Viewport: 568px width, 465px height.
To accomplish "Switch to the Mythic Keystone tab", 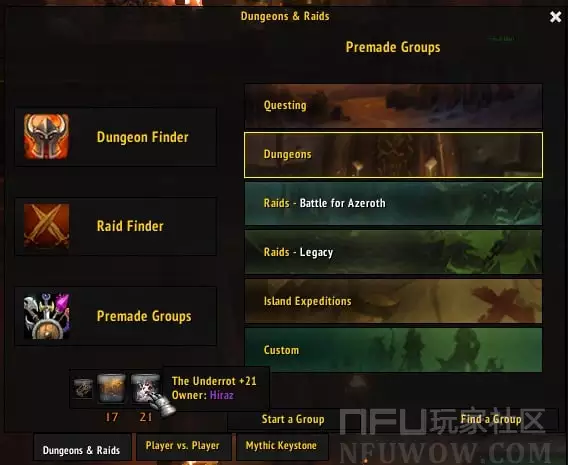I will (x=281, y=446).
